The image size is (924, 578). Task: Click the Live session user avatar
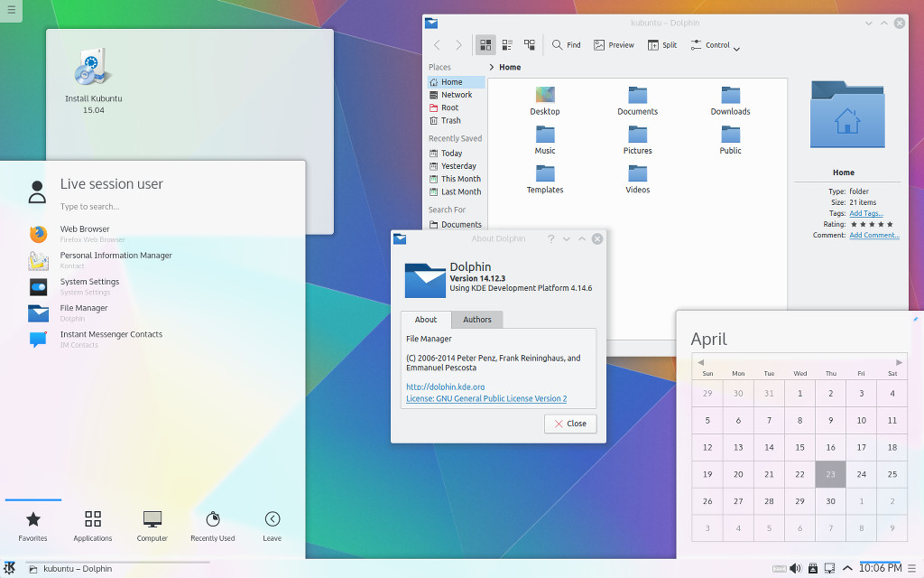37,191
